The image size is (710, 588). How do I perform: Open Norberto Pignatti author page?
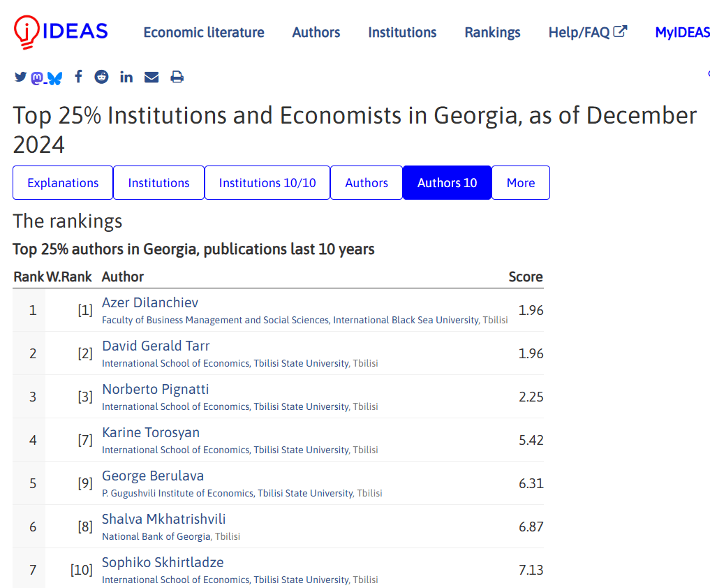[x=155, y=389]
